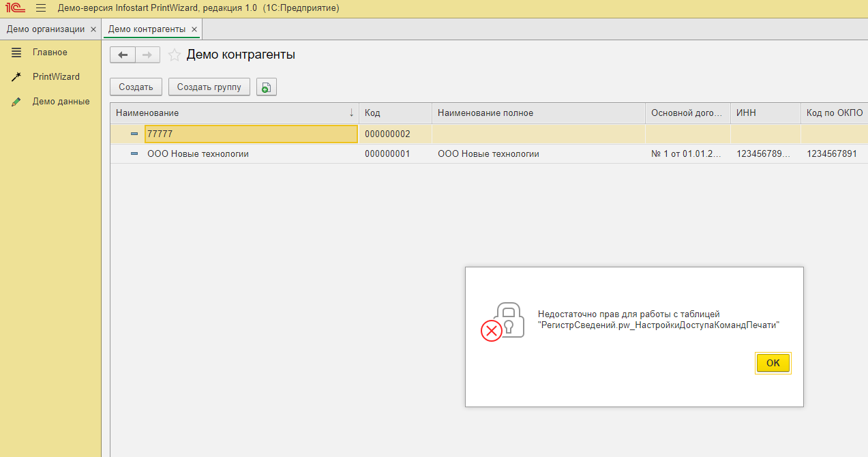Click the ИНН cell 123456789...

pyautogui.click(x=765, y=154)
